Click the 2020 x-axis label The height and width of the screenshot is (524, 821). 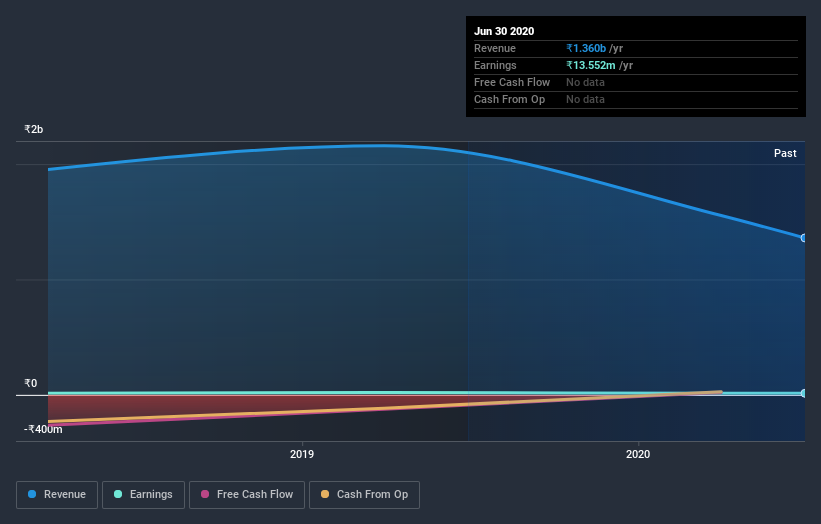(638, 454)
